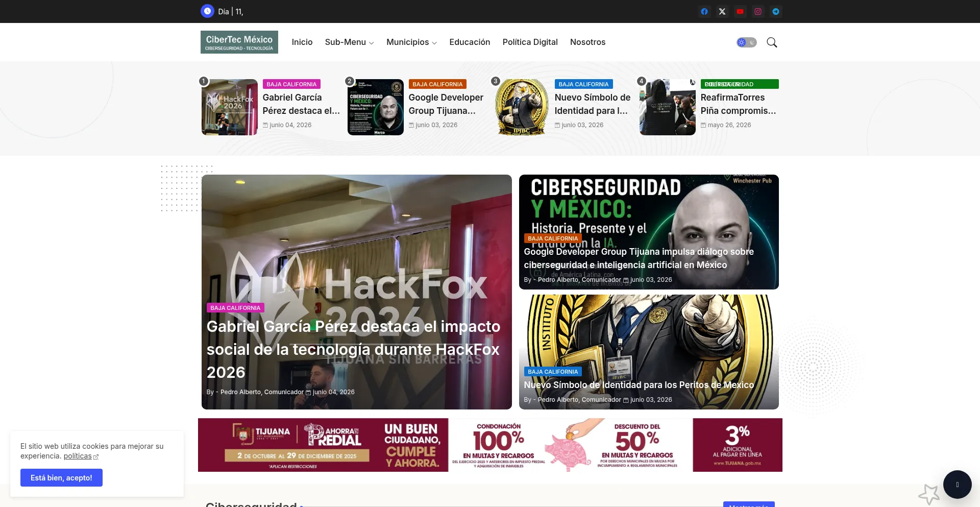
Task: Click the blue BAJA CALIFORNIA tag above Nuevo Símbolo
Action: [x=583, y=84]
